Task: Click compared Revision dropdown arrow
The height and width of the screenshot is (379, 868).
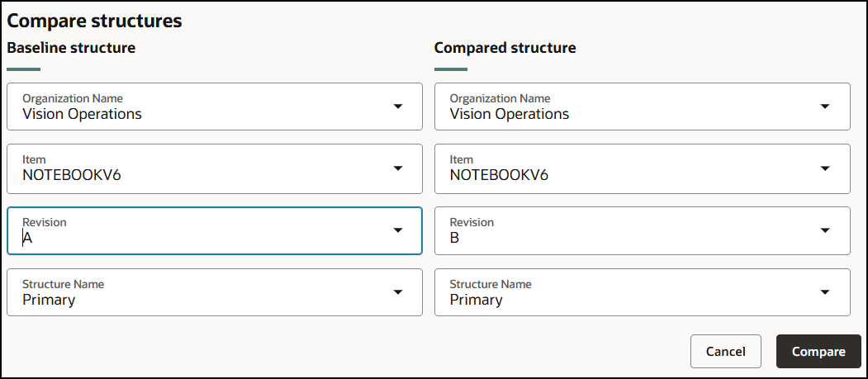Action: 824,230
